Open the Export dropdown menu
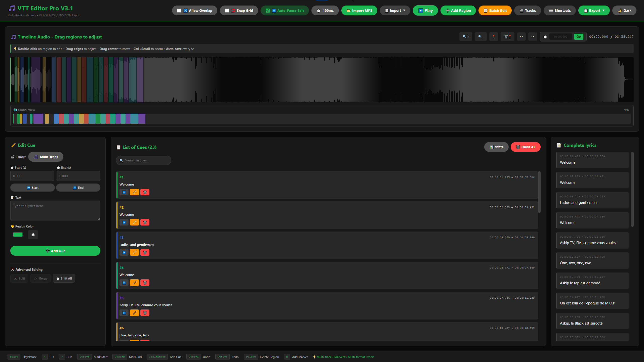 (x=594, y=11)
